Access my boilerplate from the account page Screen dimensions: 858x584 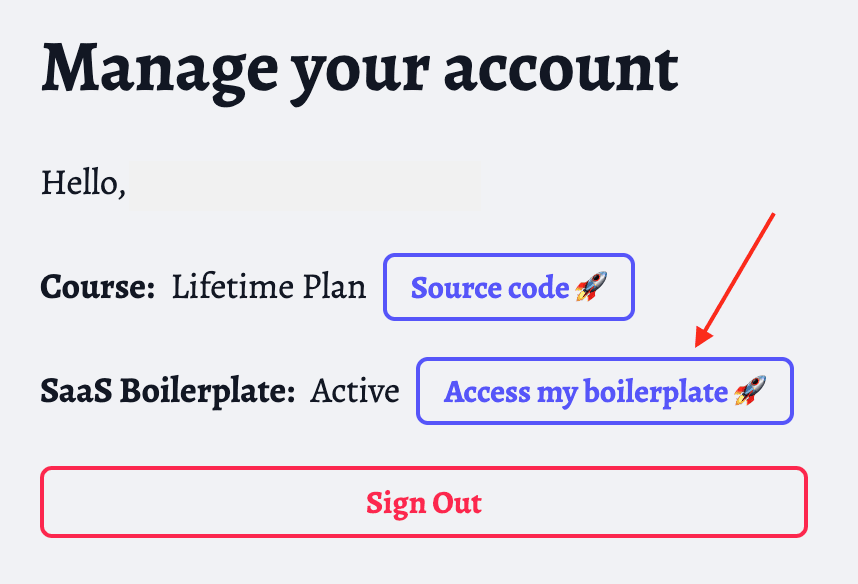[x=604, y=391]
